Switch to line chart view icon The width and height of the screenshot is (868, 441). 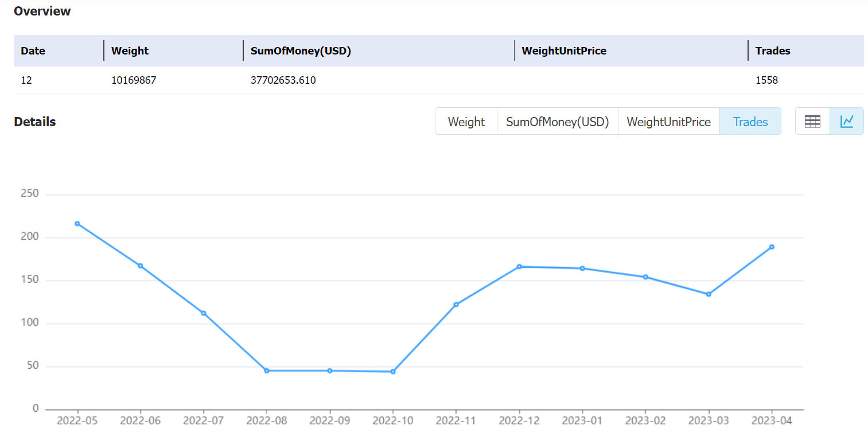(x=847, y=121)
